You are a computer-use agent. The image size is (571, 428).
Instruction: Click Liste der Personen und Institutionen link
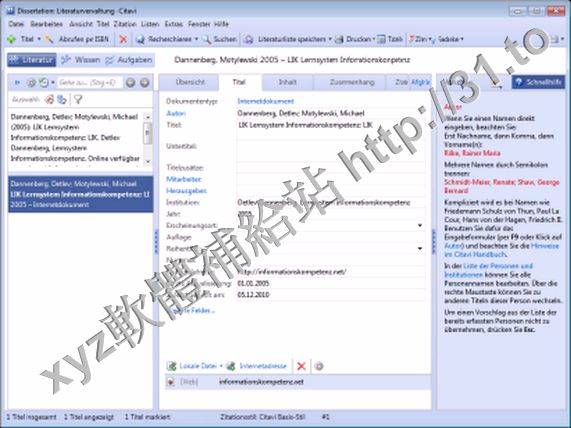(x=489, y=270)
